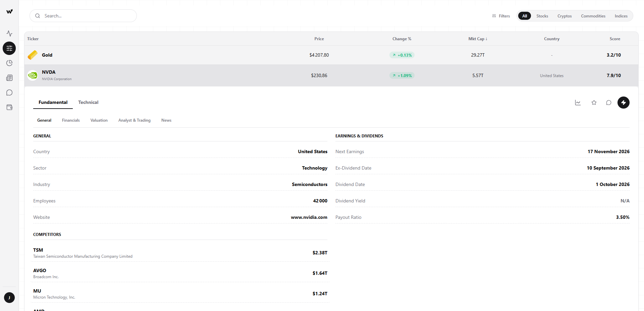Viewport: 644px width, 311px height.
Task: Open the General sub-tab
Action: [x=44, y=120]
